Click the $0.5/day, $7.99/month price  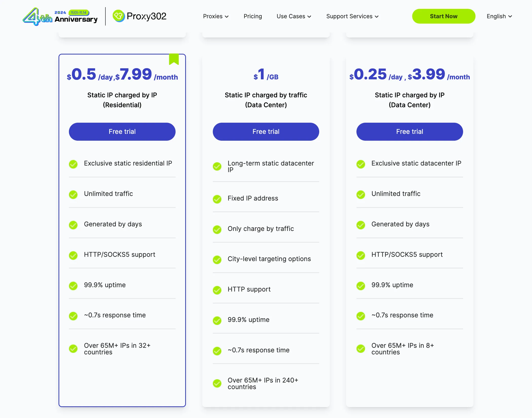coord(122,74)
